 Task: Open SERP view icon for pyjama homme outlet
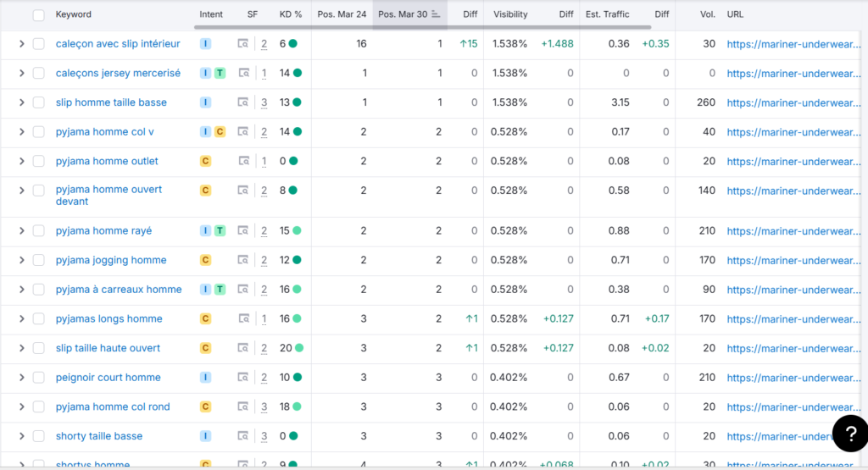(x=243, y=161)
